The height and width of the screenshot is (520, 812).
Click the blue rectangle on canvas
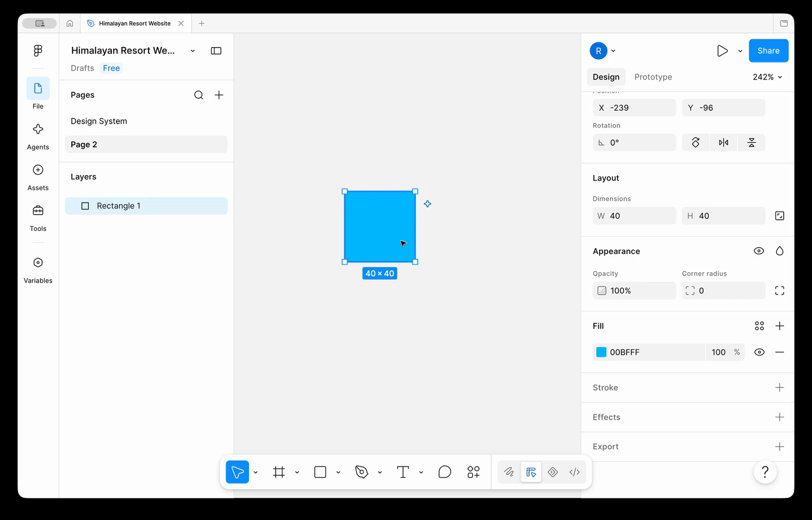tap(380, 226)
